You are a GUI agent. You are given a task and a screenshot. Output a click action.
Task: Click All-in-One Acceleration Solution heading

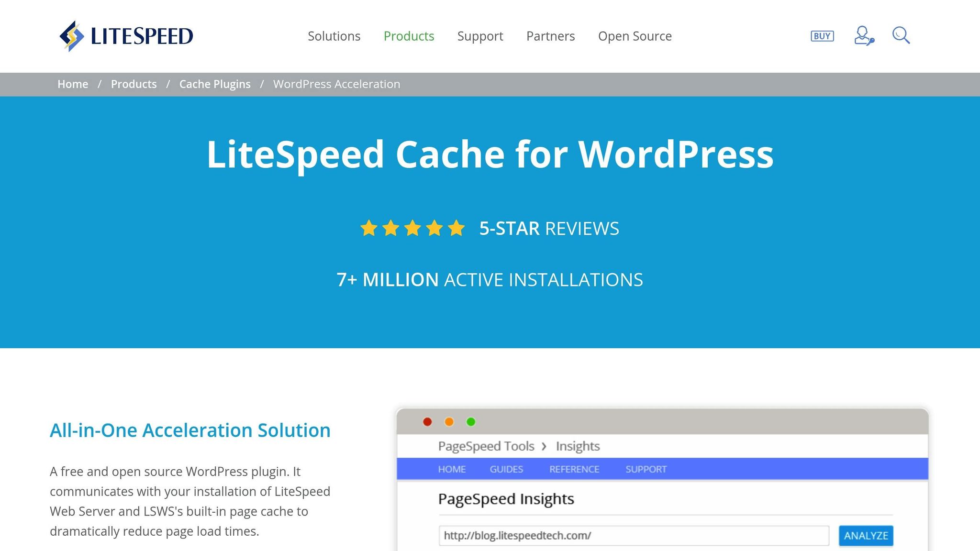[x=190, y=430]
